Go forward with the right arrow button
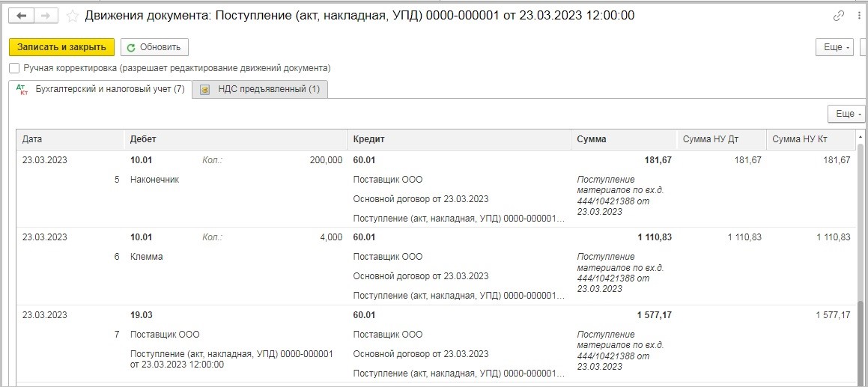 click(x=46, y=16)
